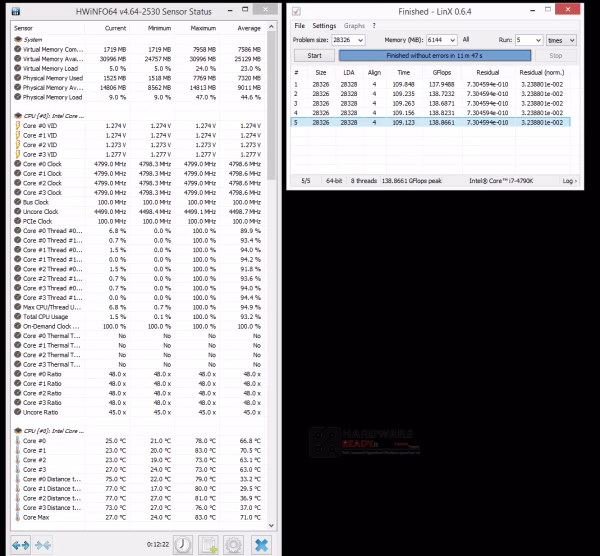Open the Settings menu in LinX
Screen dimensions: 600x556
pos(324,26)
